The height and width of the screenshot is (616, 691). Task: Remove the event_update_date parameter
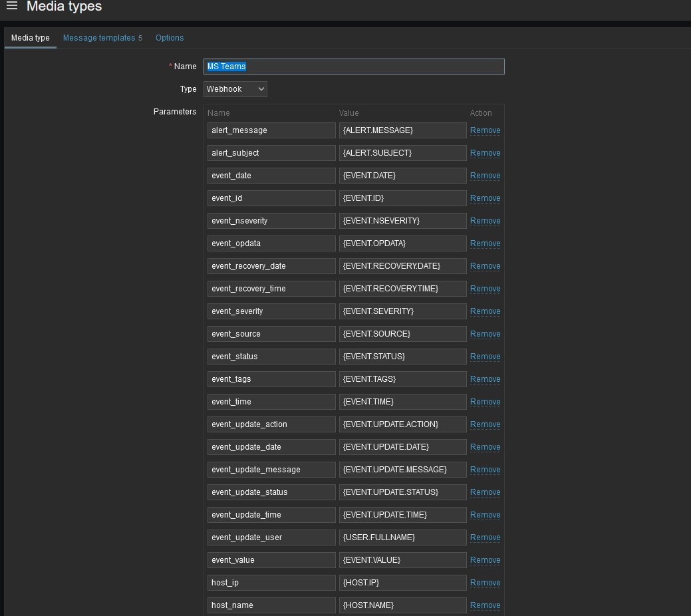(485, 447)
